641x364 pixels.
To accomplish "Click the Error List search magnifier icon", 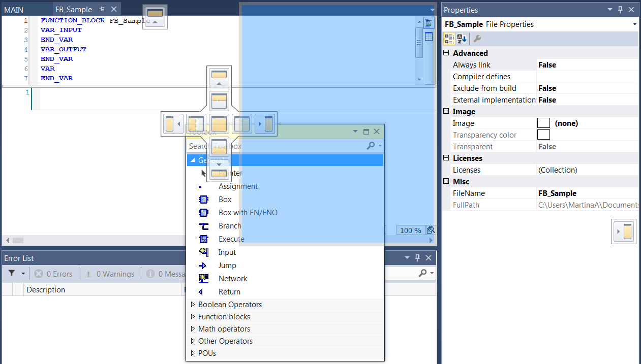I will click(423, 273).
